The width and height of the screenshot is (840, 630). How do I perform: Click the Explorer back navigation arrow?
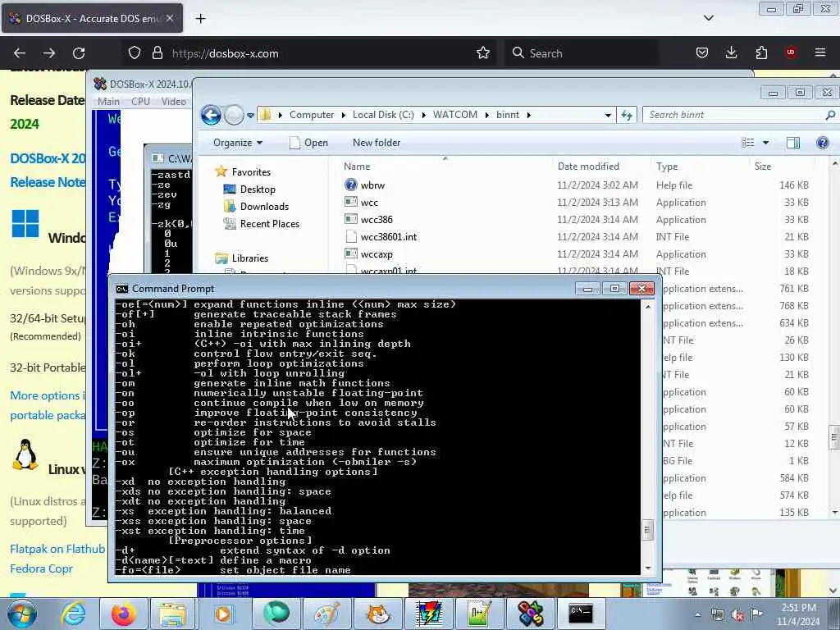pyautogui.click(x=211, y=115)
